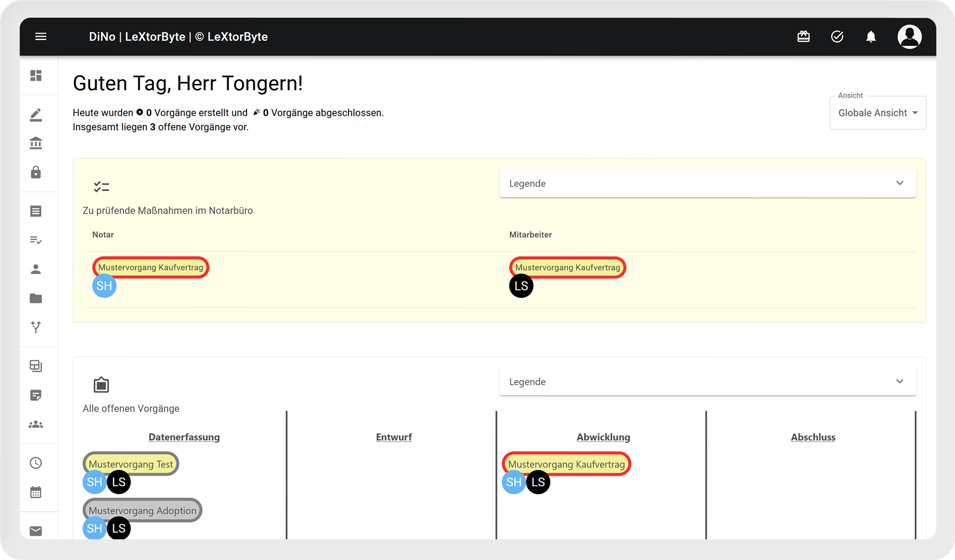Expand the Legende panel above offenen Vorgänge
Viewport: 955px width, 560px height.
coord(707,381)
